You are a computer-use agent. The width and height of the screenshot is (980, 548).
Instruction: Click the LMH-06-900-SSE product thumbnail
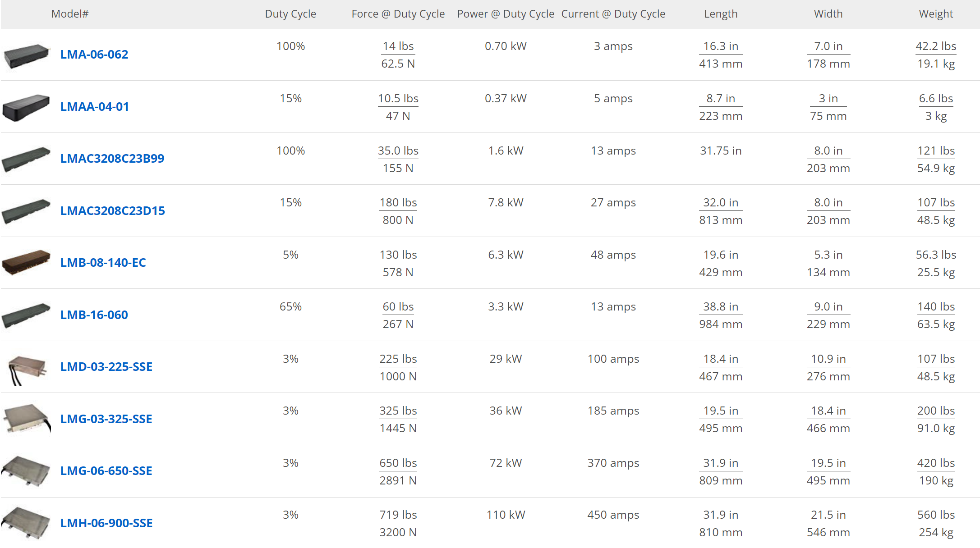coord(26,523)
